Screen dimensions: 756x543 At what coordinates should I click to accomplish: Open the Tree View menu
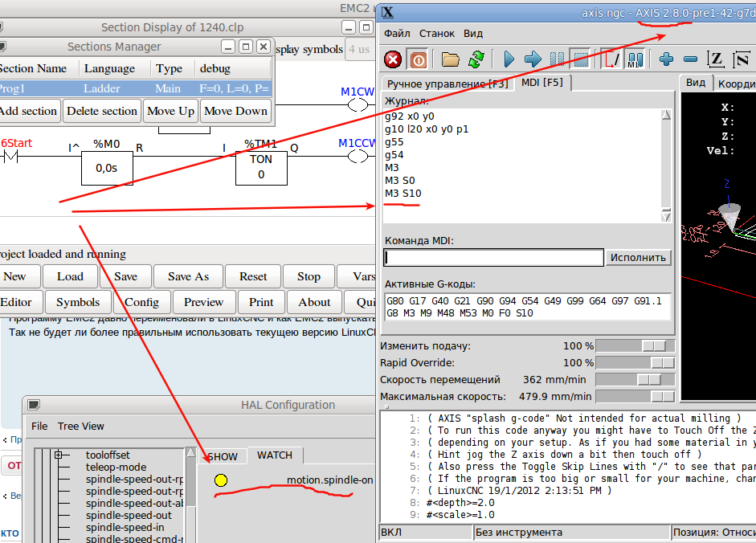click(80, 427)
